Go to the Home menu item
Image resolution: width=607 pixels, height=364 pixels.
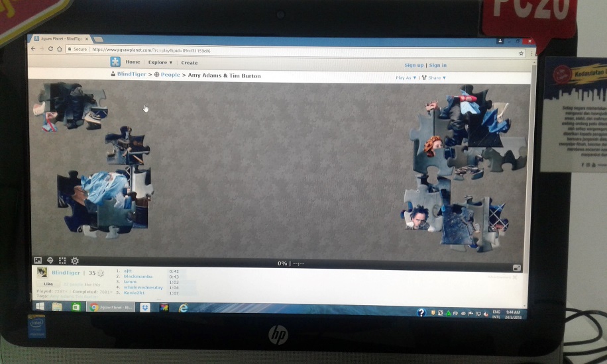tap(133, 62)
